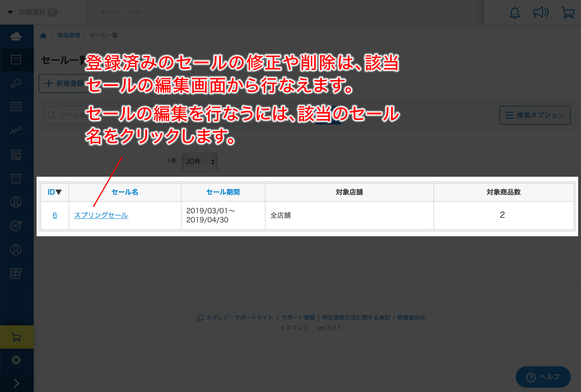This screenshot has height=392, width=581.
Task: Open the product management box icon
Action: [x=16, y=60]
